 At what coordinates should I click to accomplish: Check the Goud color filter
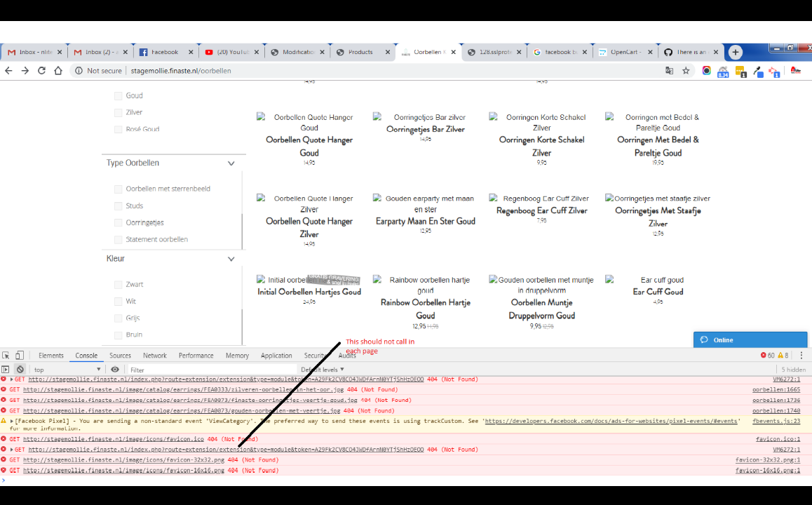point(119,95)
